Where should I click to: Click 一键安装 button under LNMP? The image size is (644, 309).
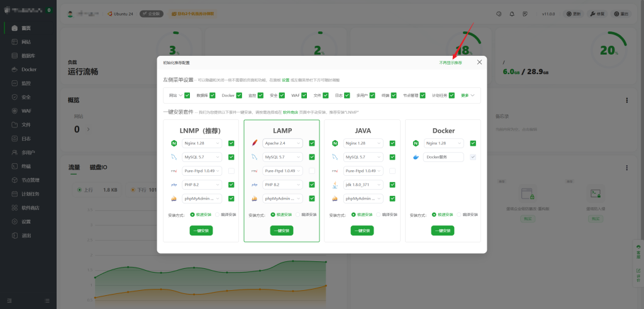coord(201,230)
